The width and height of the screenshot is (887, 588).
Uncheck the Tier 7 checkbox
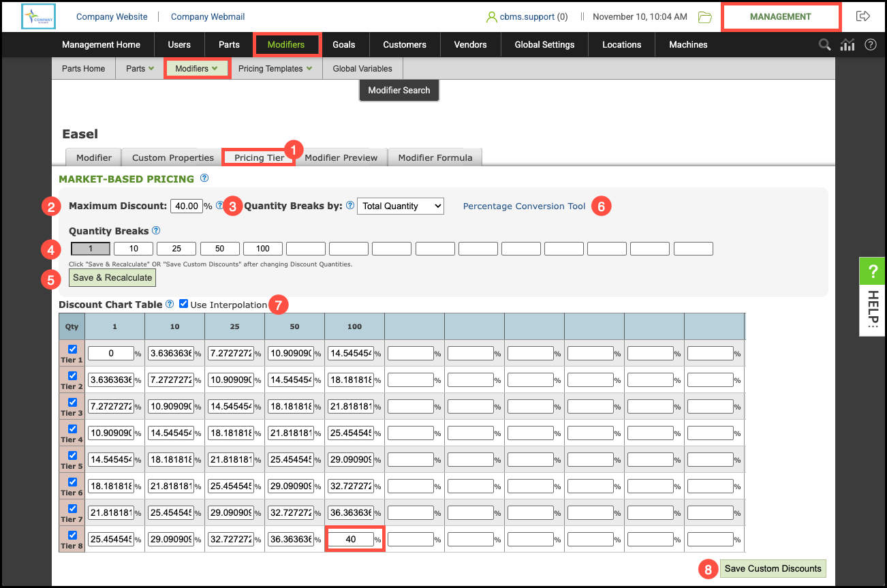(72, 509)
